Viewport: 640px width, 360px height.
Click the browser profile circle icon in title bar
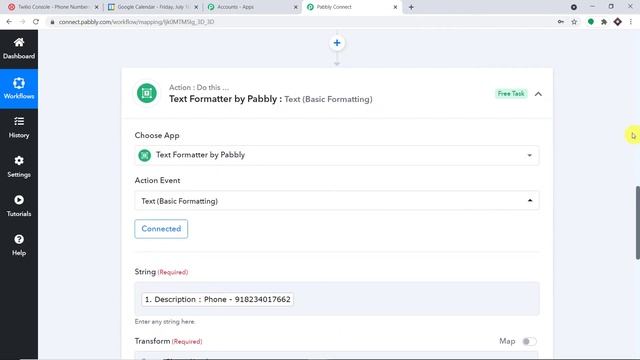click(573, 7)
